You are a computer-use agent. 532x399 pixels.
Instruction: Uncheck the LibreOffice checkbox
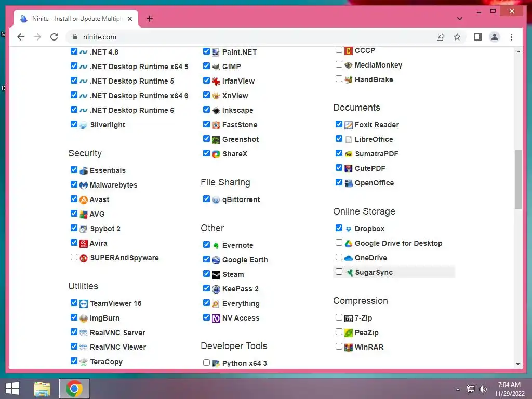(339, 138)
